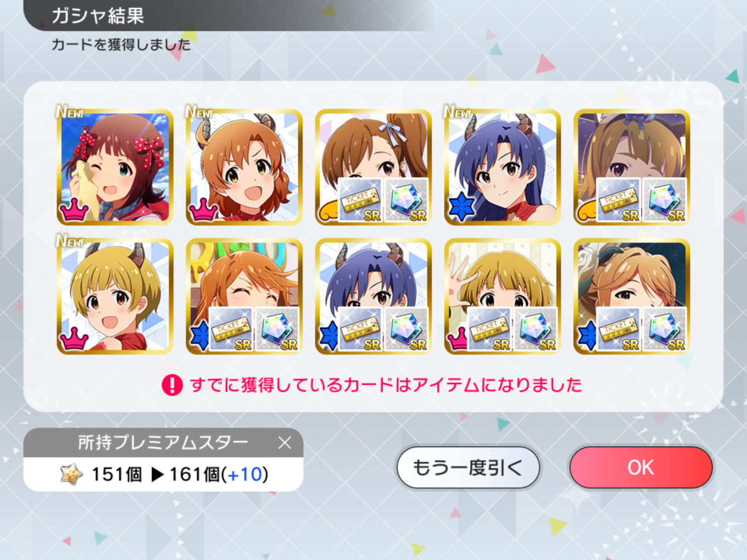Tap the SR gem on bottom-row blue-haired card
The image size is (747, 560).
click(x=406, y=329)
